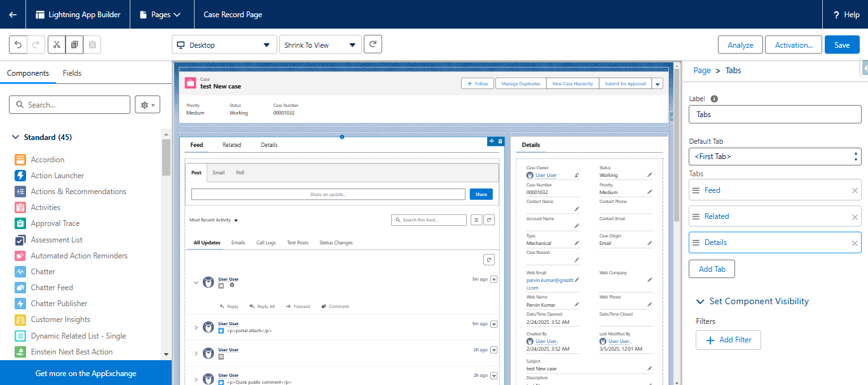Screen dimensions: 868x385
Task: Click the Call Logs feed filter
Action: [266, 242]
